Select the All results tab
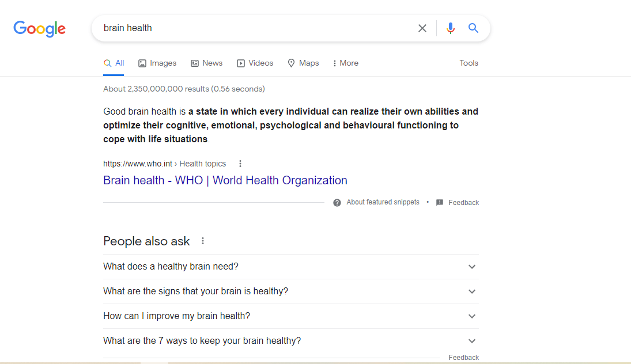Screen dimensions: 631x364 tap(114, 63)
